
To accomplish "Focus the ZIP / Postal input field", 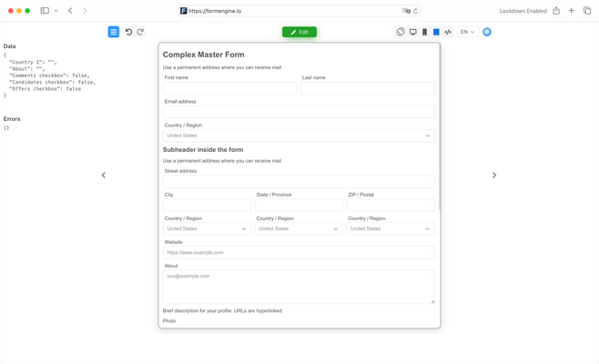I will coord(391,205).
